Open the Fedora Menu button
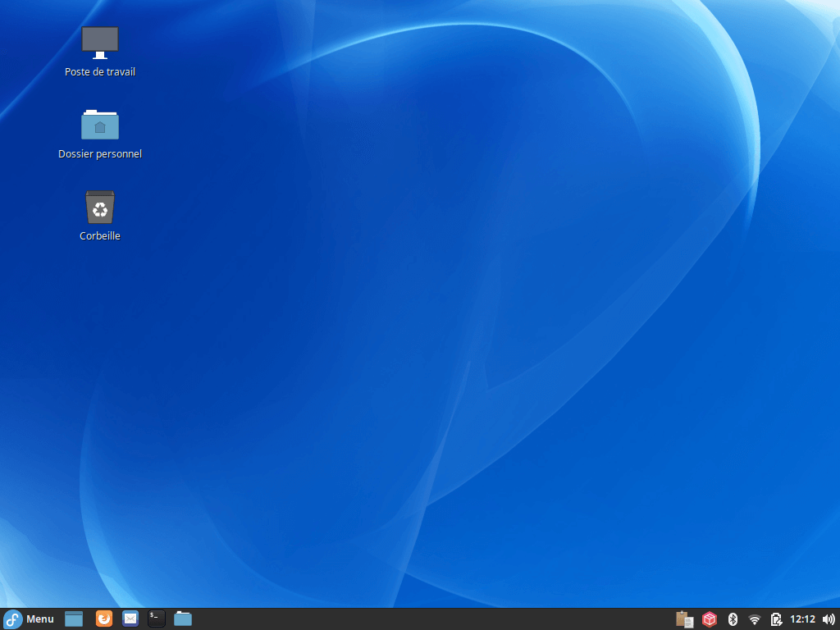Screen dimensions: 840x630 29,619
